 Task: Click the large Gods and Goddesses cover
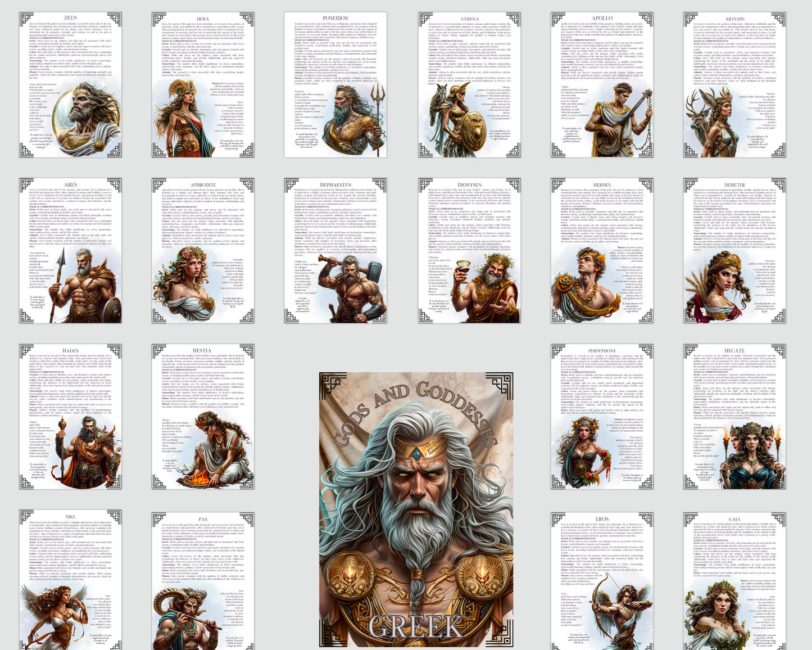click(x=416, y=511)
